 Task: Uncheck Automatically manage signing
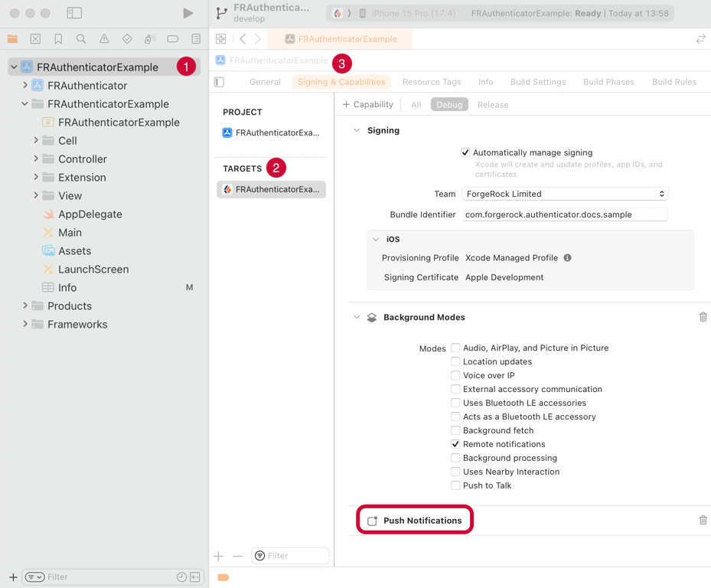465,152
